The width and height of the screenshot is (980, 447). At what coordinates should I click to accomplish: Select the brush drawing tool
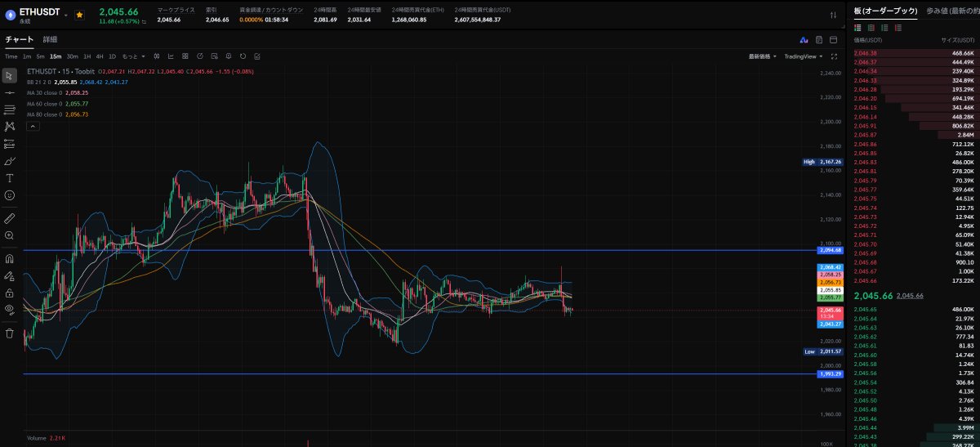10,161
